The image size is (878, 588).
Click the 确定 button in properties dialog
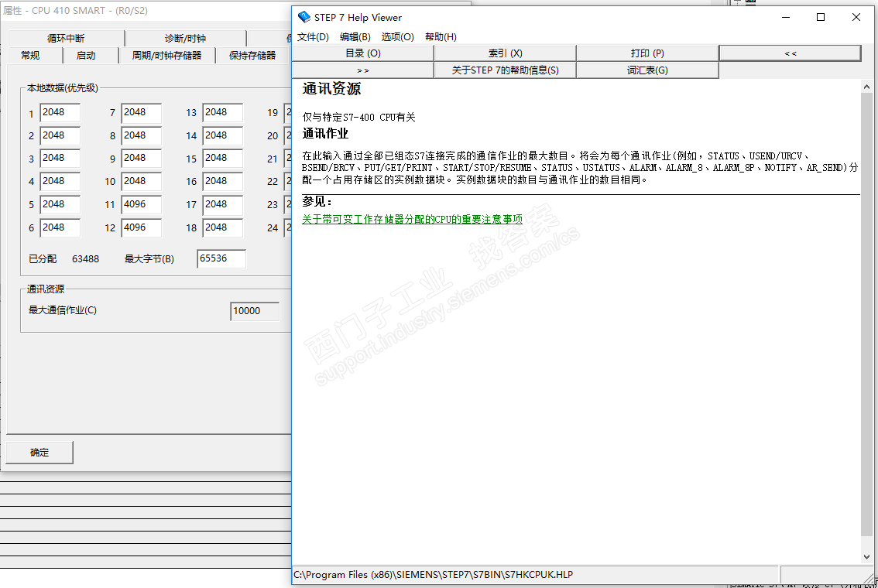click(39, 453)
